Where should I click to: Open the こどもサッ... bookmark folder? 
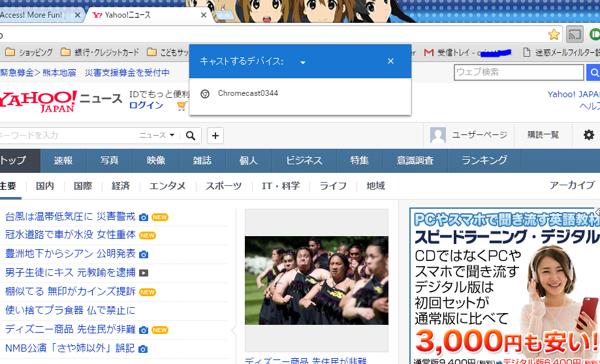click(168, 52)
